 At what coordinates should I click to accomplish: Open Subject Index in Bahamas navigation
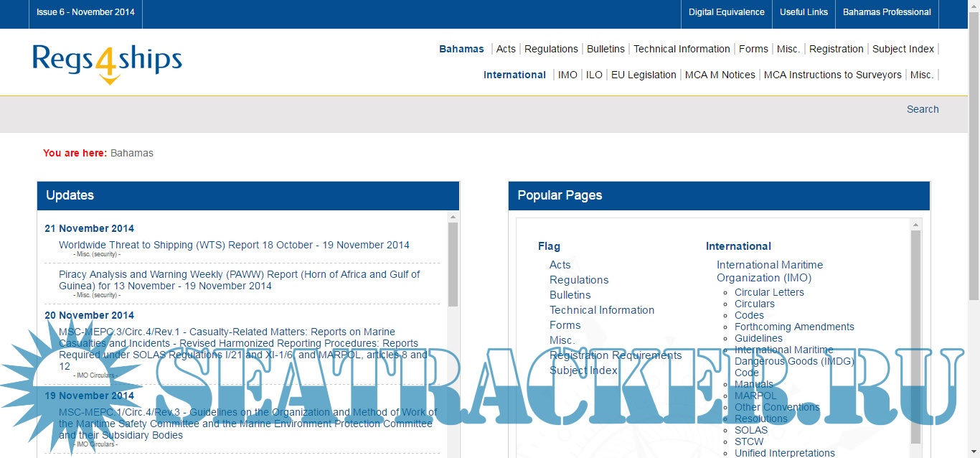point(903,49)
